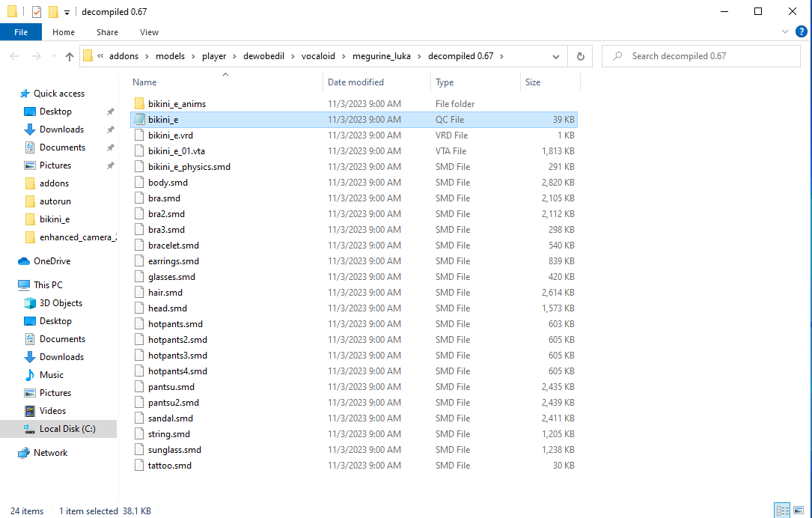Navigate to megurine_luka in the address path
The image size is (812, 518).
[382, 56]
